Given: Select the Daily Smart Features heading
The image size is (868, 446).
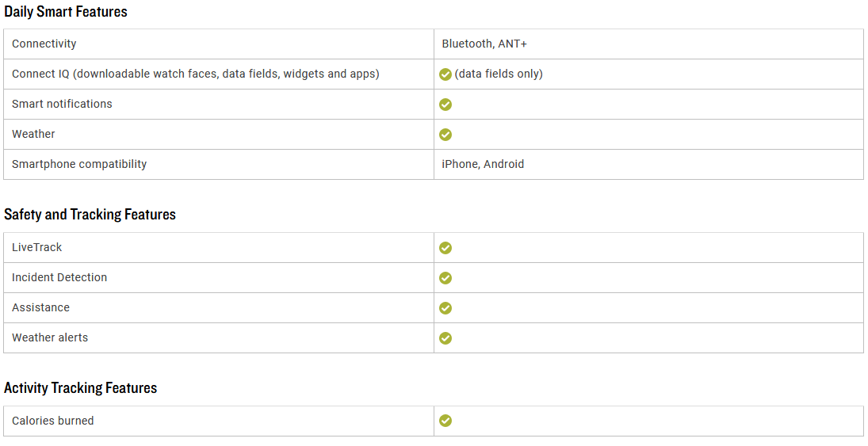Looking at the screenshot, I should (65, 12).
